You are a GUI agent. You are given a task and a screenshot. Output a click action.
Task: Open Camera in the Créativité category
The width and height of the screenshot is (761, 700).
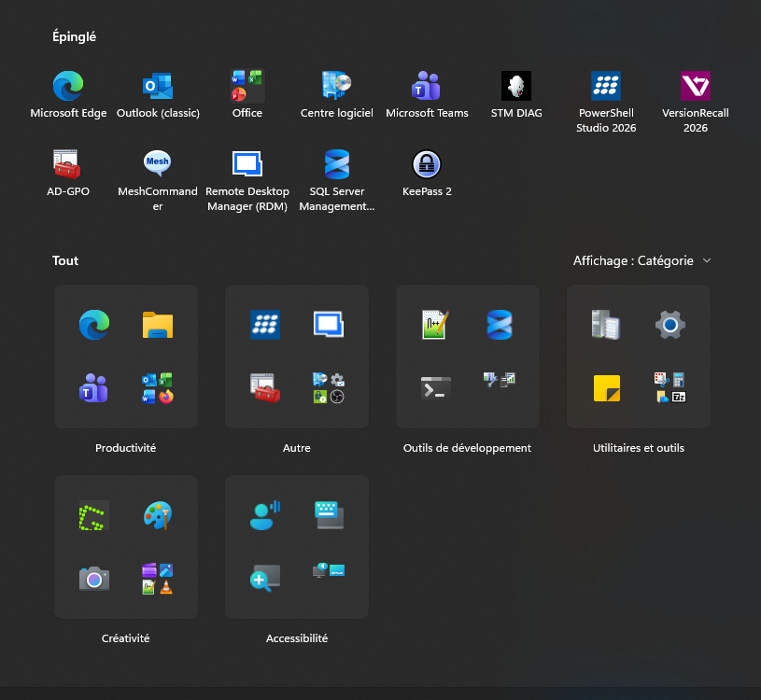click(x=94, y=579)
